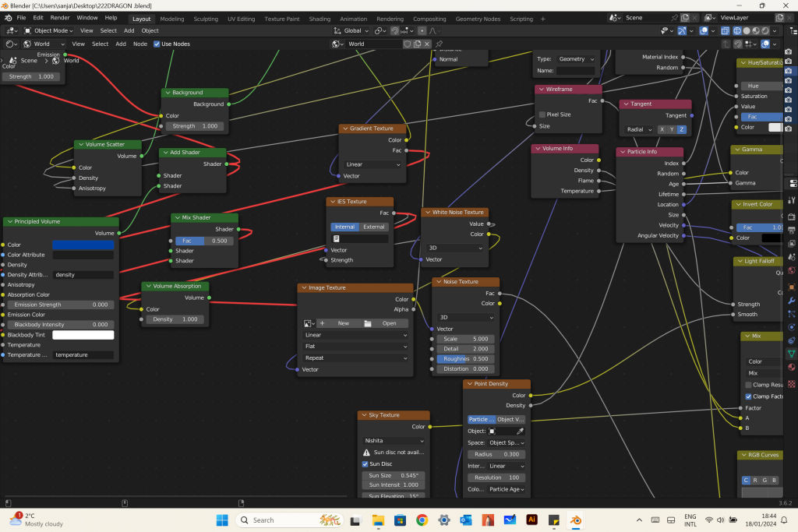Open the Material properties tab
The width and height of the screenshot is (798, 532).
[792, 367]
